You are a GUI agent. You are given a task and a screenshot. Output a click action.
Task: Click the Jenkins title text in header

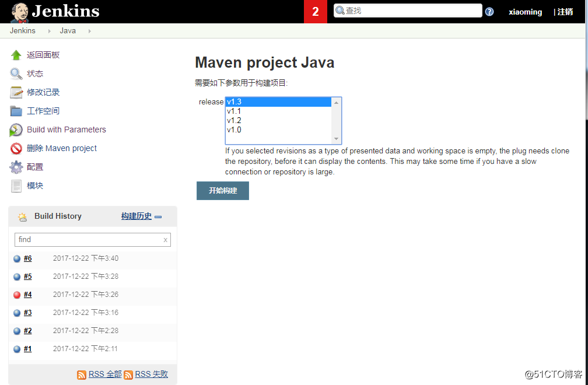pyautogui.click(x=65, y=11)
